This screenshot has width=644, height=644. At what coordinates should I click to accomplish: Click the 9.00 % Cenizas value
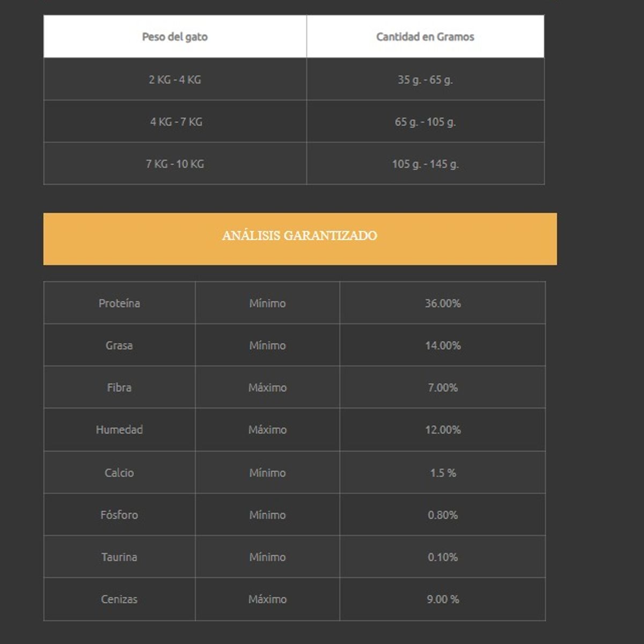tap(443, 599)
